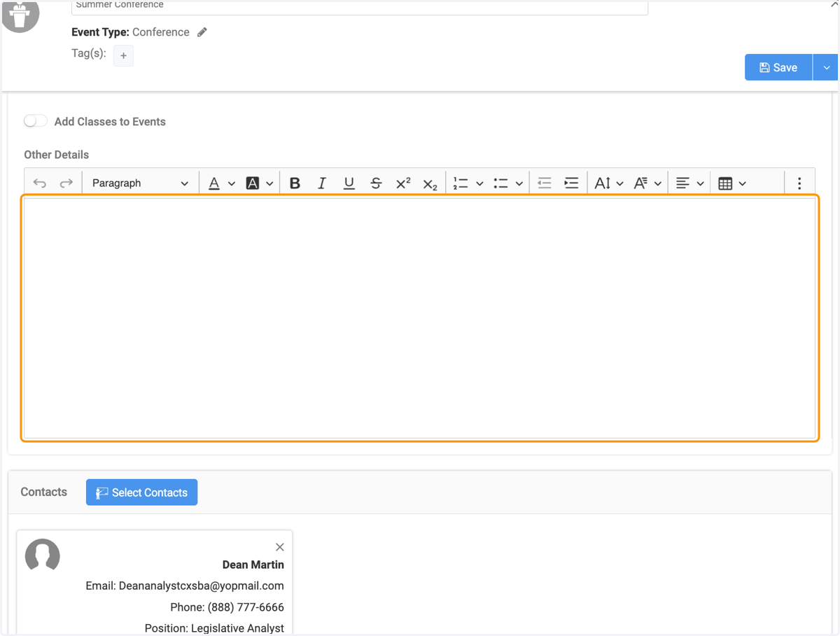Viewport: 840px width, 636px height.
Task: Click the insert table icon
Action: [725, 183]
